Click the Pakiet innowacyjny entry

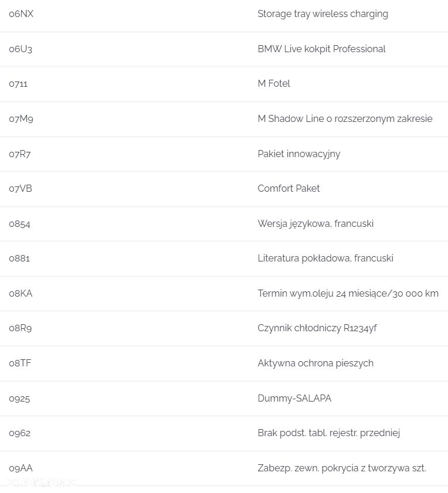[299, 154]
